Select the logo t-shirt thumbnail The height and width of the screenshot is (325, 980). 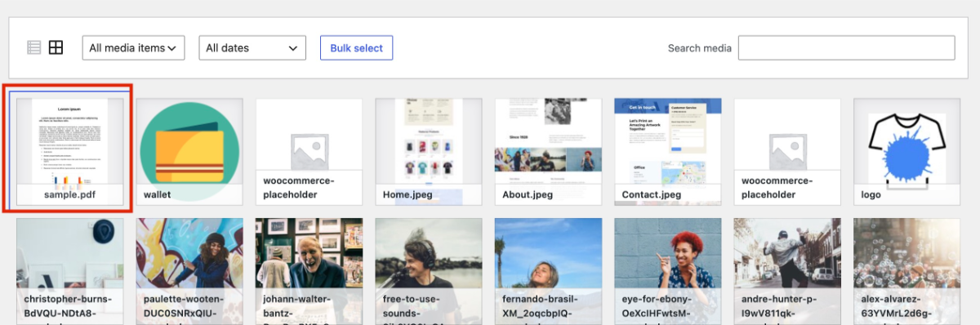click(906, 152)
